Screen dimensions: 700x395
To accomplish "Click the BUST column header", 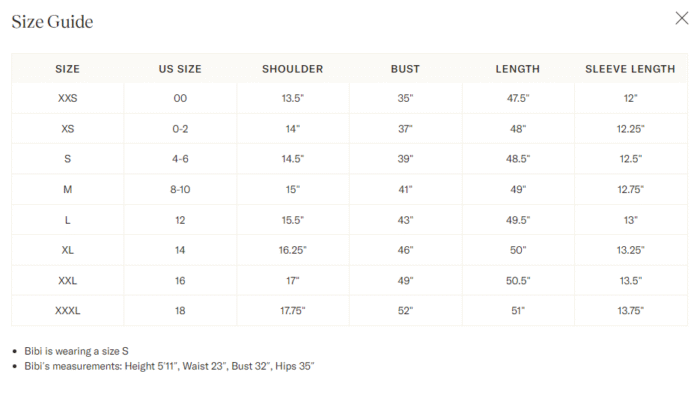I will 405,69.
